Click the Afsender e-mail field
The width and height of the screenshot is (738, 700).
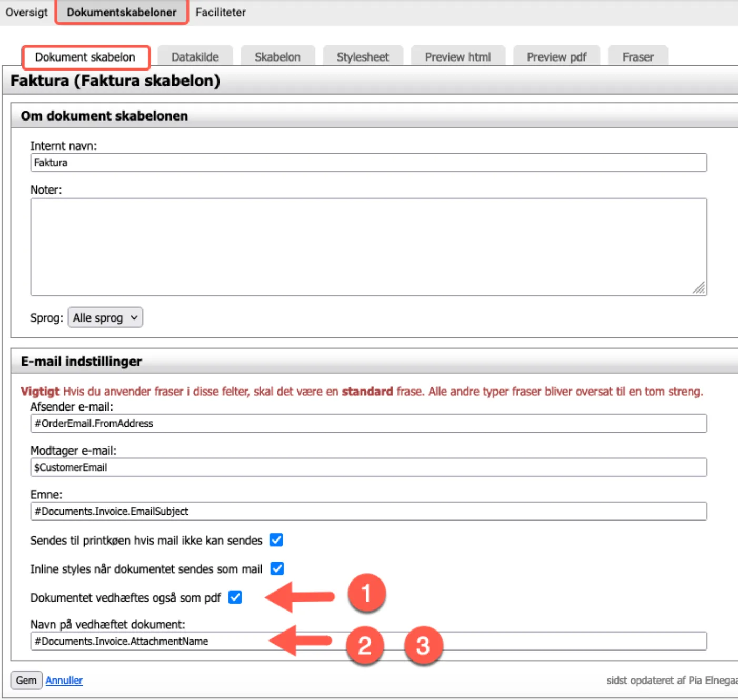click(368, 424)
